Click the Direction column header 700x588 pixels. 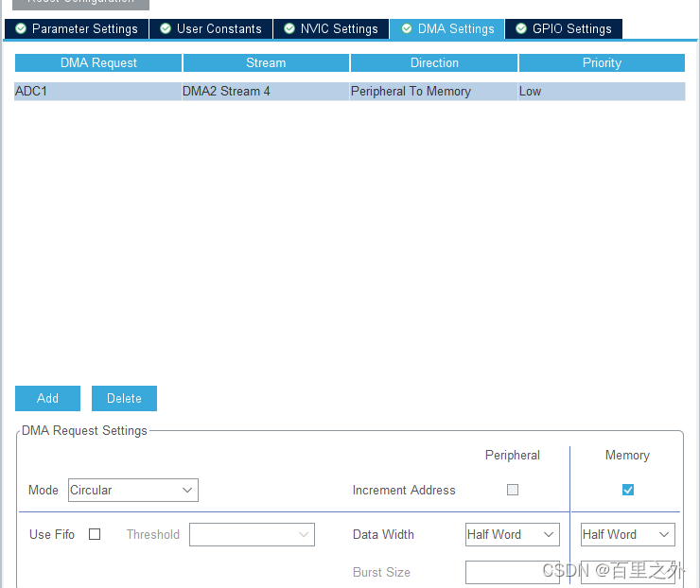pyautogui.click(x=434, y=63)
